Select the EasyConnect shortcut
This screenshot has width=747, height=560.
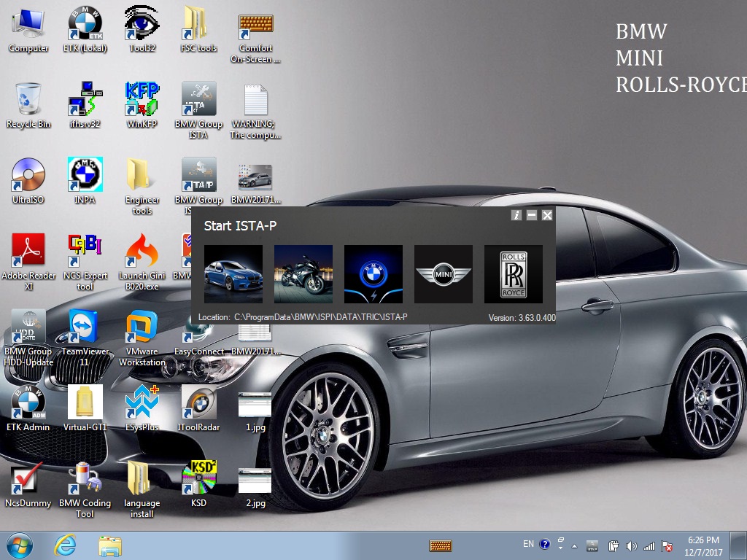pyautogui.click(x=198, y=341)
